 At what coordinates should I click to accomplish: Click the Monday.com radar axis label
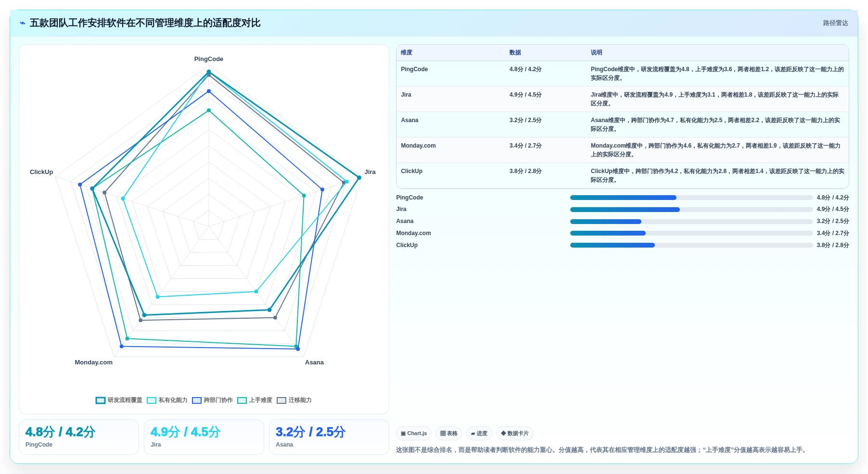(94, 362)
